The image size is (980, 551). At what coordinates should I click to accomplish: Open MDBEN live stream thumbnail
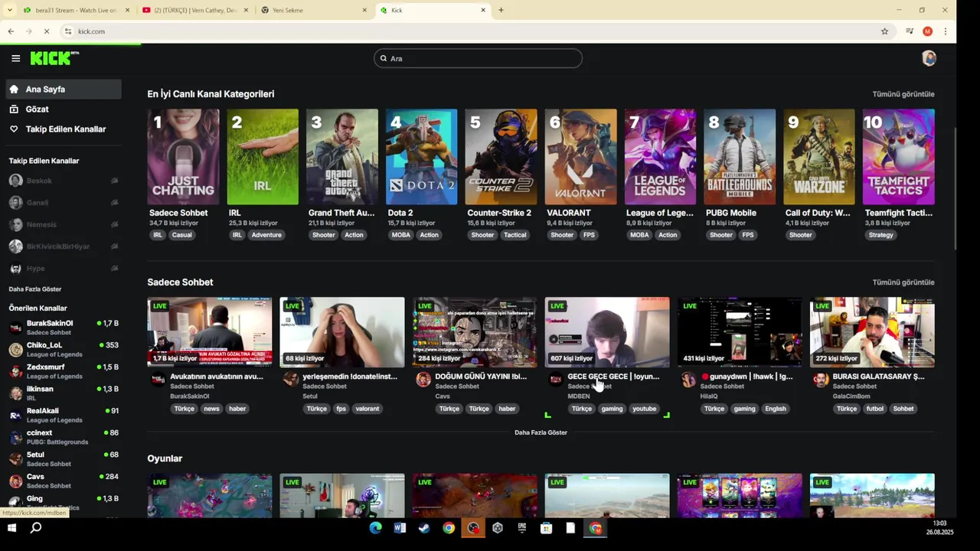(607, 332)
